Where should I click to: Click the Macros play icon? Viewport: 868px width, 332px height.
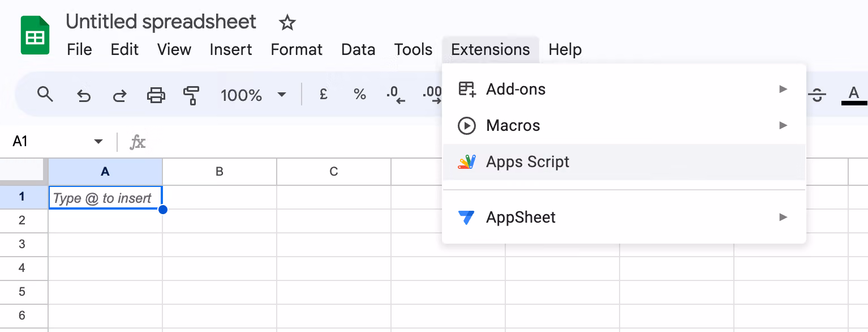pyautogui.click(x=467, y=126)
